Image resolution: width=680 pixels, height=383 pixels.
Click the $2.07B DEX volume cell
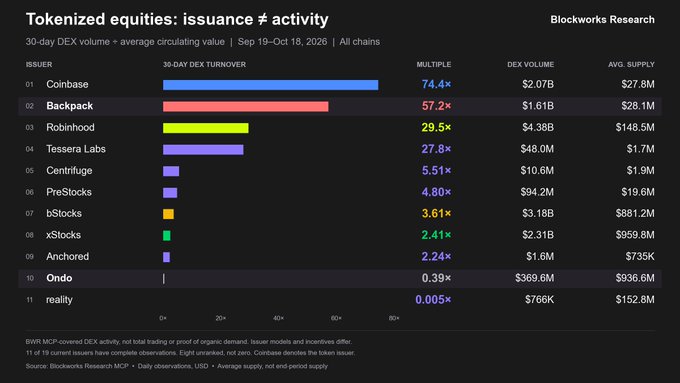[x=538, y=84]
